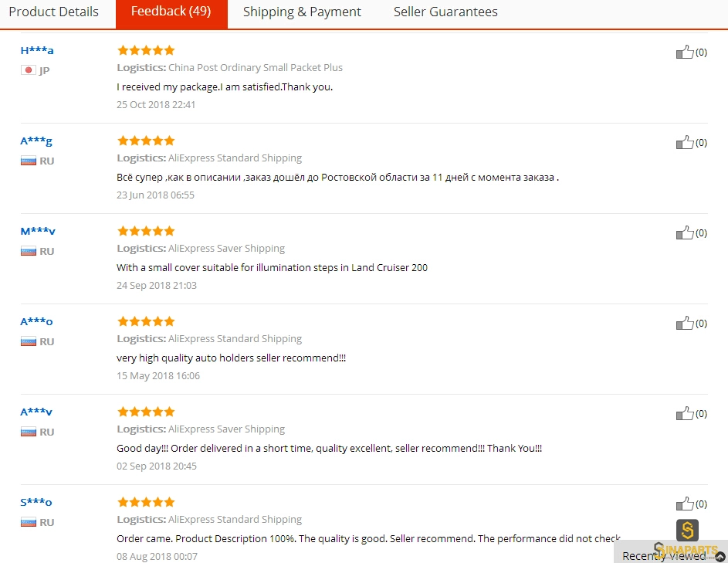
Task: Expand the Recently Viewed panel arrow
Action: click(720, 556)
